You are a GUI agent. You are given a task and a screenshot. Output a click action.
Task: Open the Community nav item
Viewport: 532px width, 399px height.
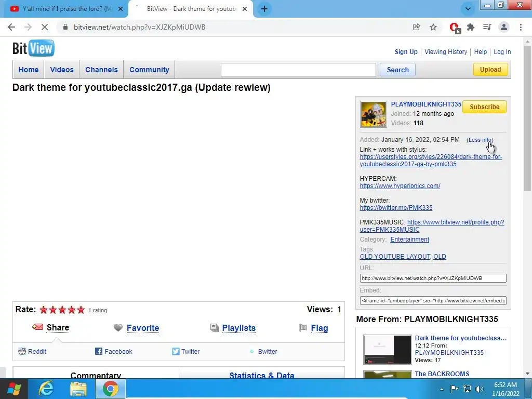[x=149, y=70]
